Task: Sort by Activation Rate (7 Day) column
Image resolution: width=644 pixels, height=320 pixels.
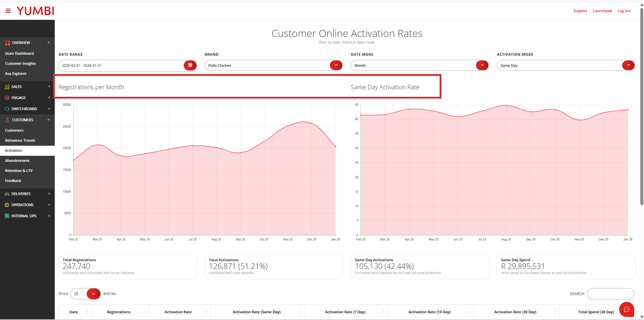Action: [x=346, y=312]
